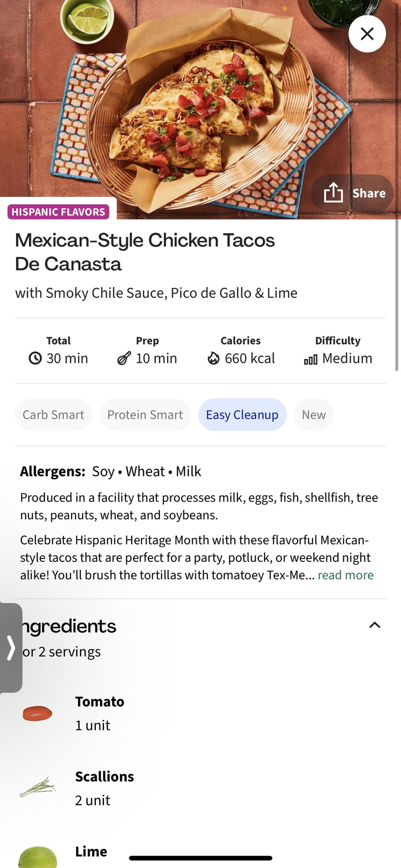Open the side drawer arrow handle
The image size is (401, 868).
(11, 648)
